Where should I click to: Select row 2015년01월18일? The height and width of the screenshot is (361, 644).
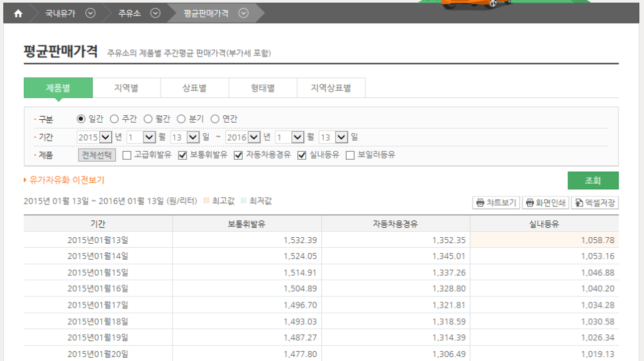321,321
